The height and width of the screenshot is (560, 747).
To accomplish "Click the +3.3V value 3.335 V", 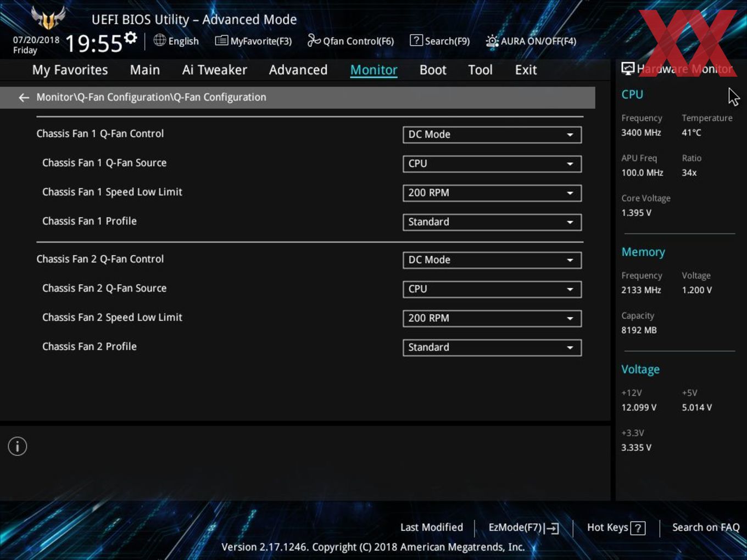I will (636, 448).
